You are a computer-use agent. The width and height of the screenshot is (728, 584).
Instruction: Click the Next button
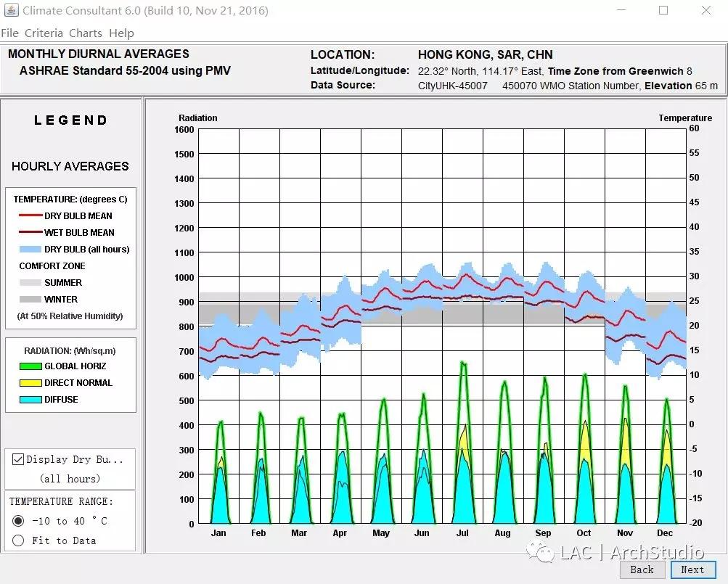click(x=692, y=569)
